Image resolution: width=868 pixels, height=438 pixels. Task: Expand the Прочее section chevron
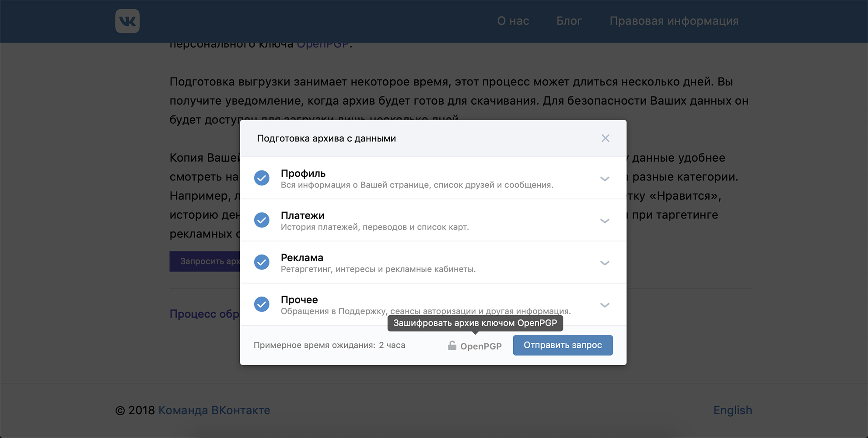tap(605, 305)
